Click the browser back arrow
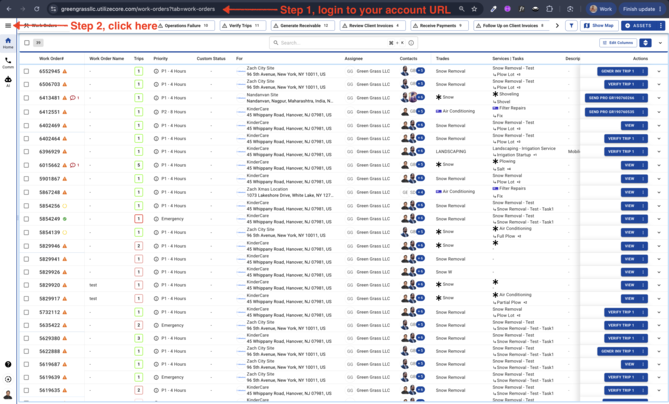 (9, 9)
